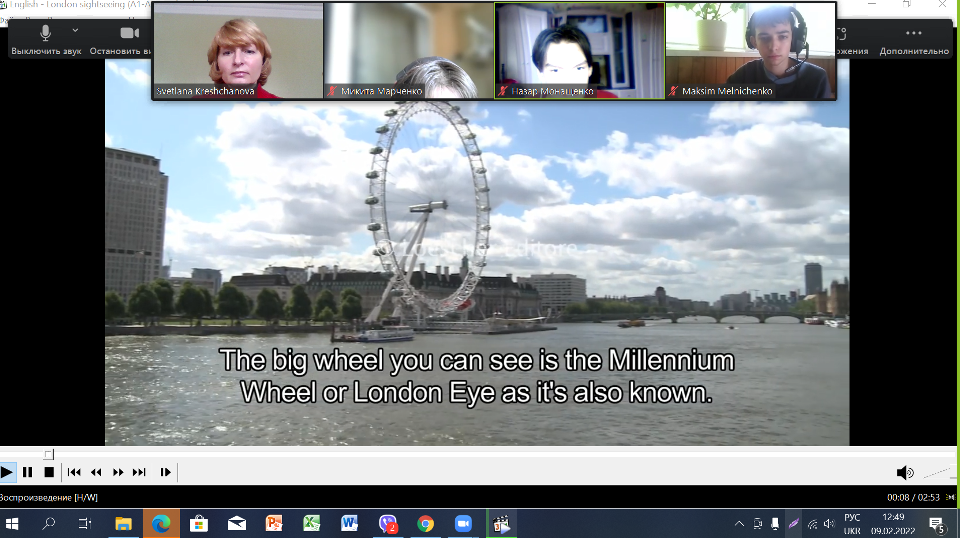Image resolution: width=960 pixels, height=538 pixels.
Task: Click the small icon beside playback time
Action: pyautogui.click(x=950, y=498)
